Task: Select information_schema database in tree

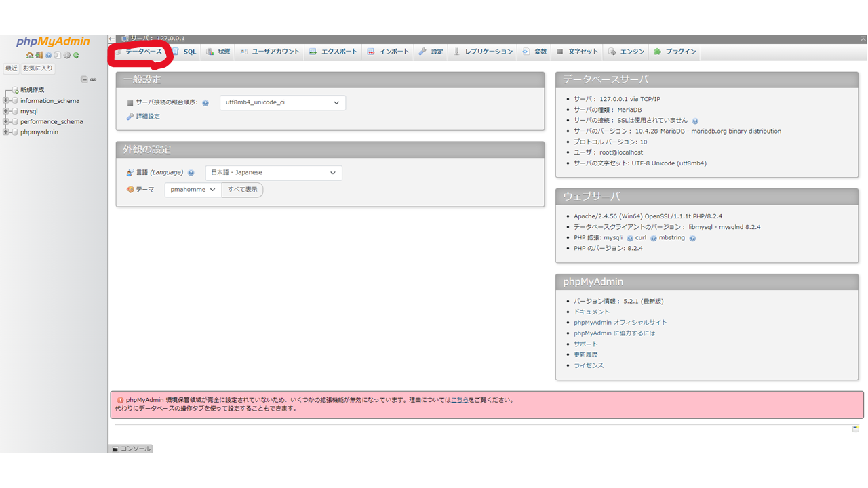Action: click(50, 101)
